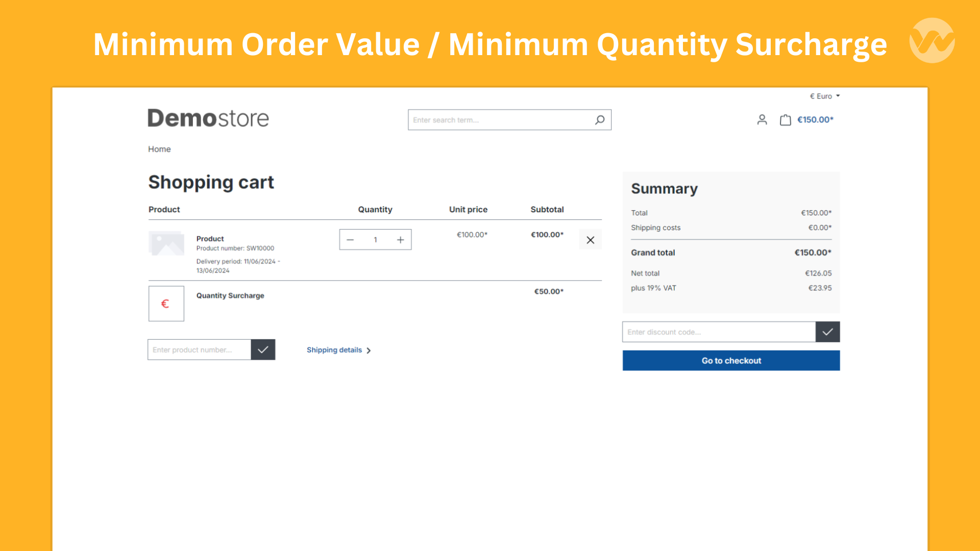Navigate to Home breadcrumb

159,149
